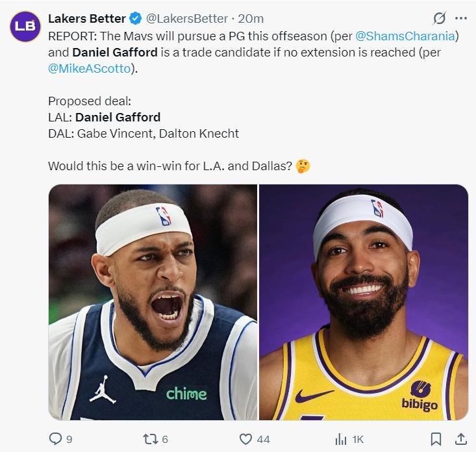View post analytics bar-chart icon

[x=341, y=439]
